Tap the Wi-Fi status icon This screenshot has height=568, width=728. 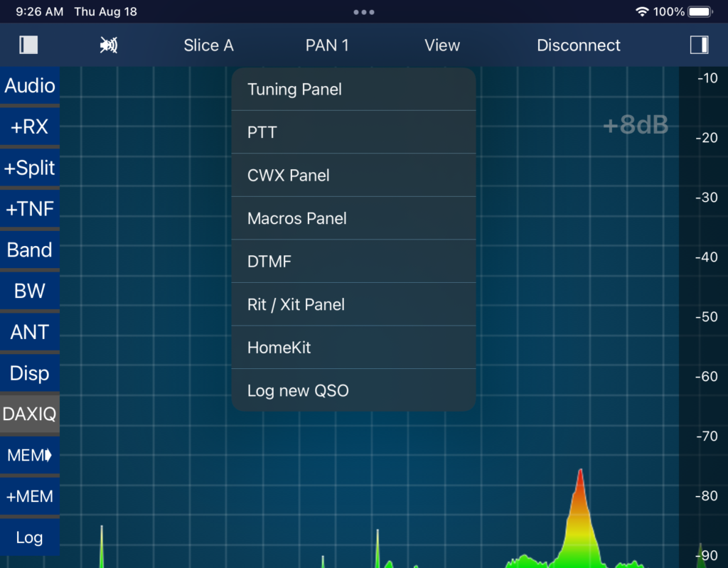642,11
